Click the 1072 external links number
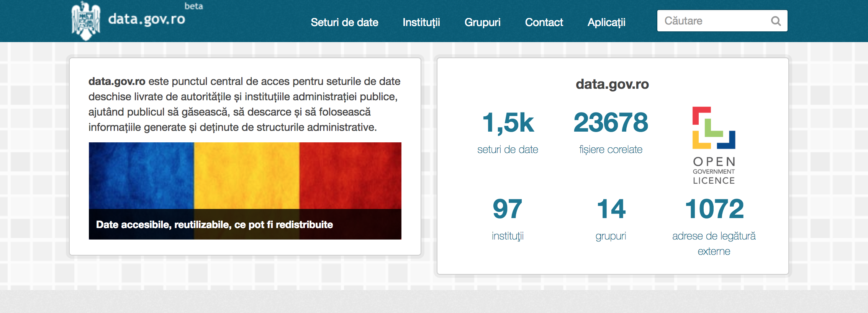868x313 pixels. point(714,209)
